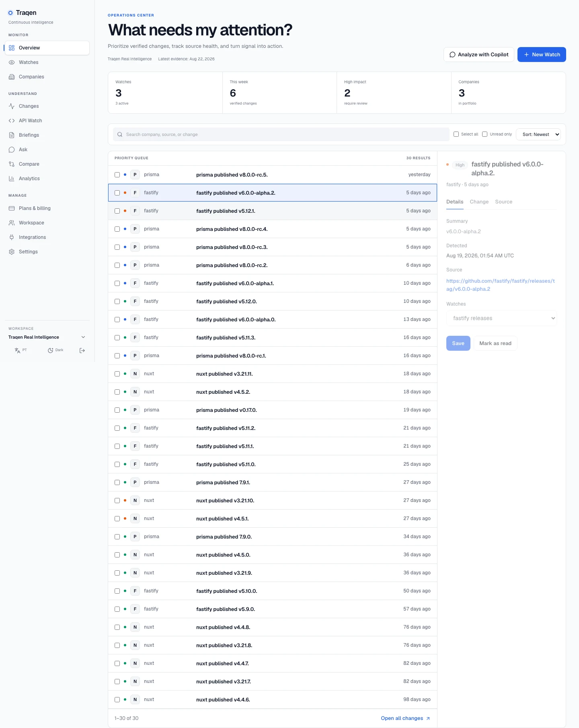Click the Analytics bar chart icon

pyautogui.click(x=12, y=179)
